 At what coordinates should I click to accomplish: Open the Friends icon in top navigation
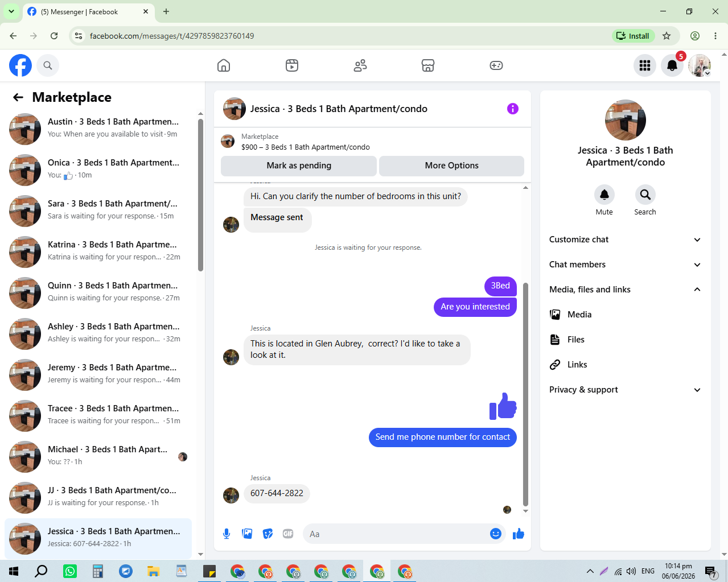pyautogui.click(x=360, y=65)
